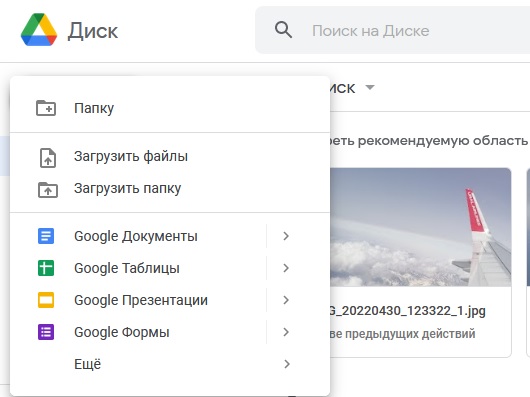Click the Google Drive logo icon
Image resolution: width=530 pixels, height=397 pixels.
click(x=39, y=30)
